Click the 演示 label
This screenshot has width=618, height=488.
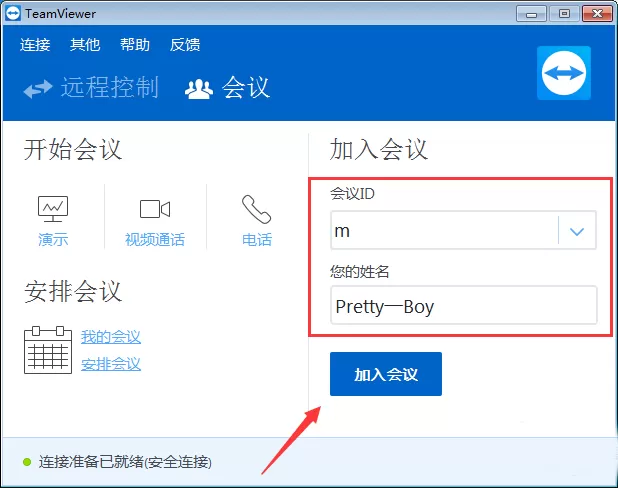pyautogui.click(x=53, y=240)
